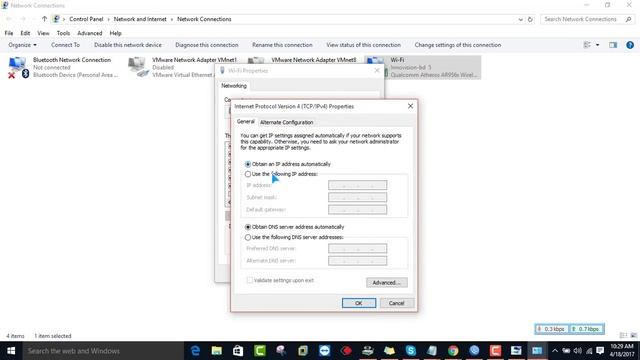
Task: Expand the view options dropdown arrow
Action: tap(598, 45)
